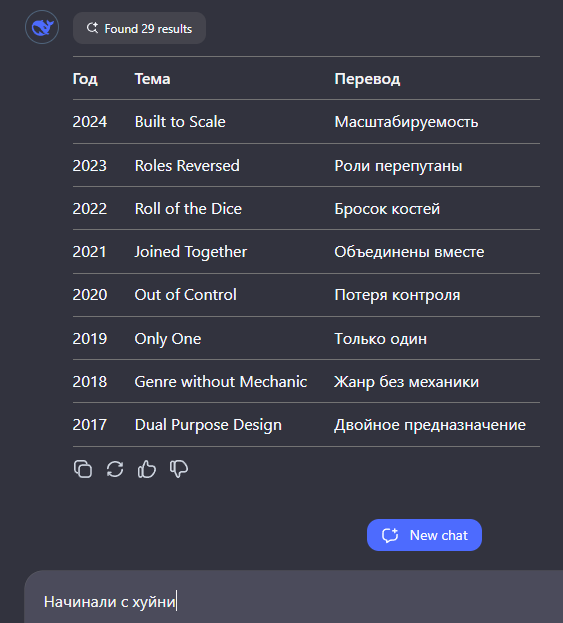Screen dimensions: 563x623
Task: Start a New chat
Action: pos(424,535)
